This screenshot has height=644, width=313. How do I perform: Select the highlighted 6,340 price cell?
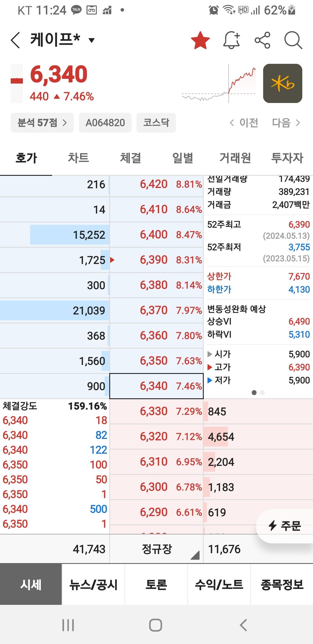(156, 386)
